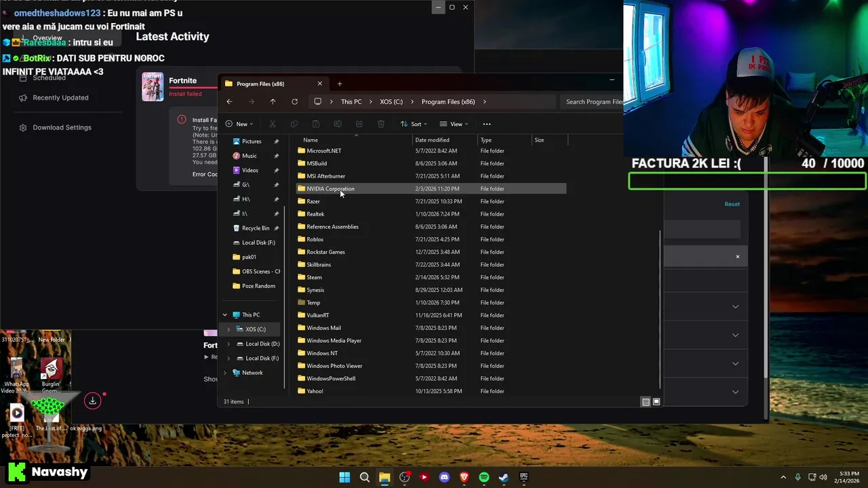Image resolution: width=868 pixels, height=488 pixels.
Task: Click the Reset link in right panel
Action: [x=732, y=204]
